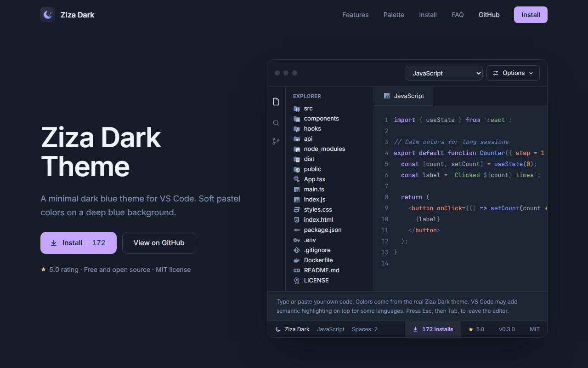Click the JS icon beside index.js
The image size is (588, 368).
pyautogui.click(x=297, y=200)
